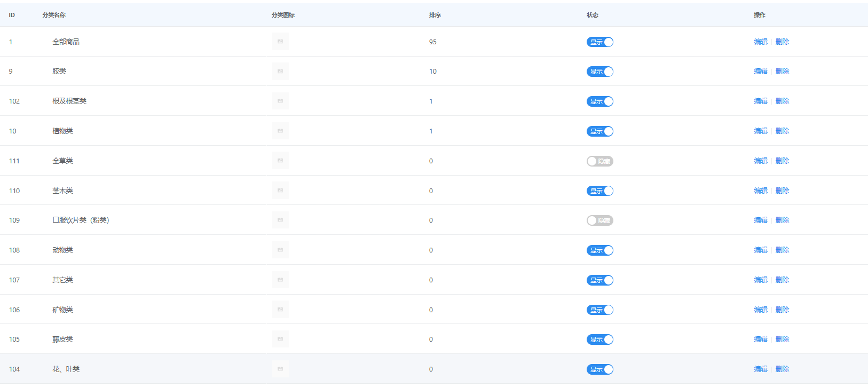Click the category name 动物类

[x=62, y=250]
